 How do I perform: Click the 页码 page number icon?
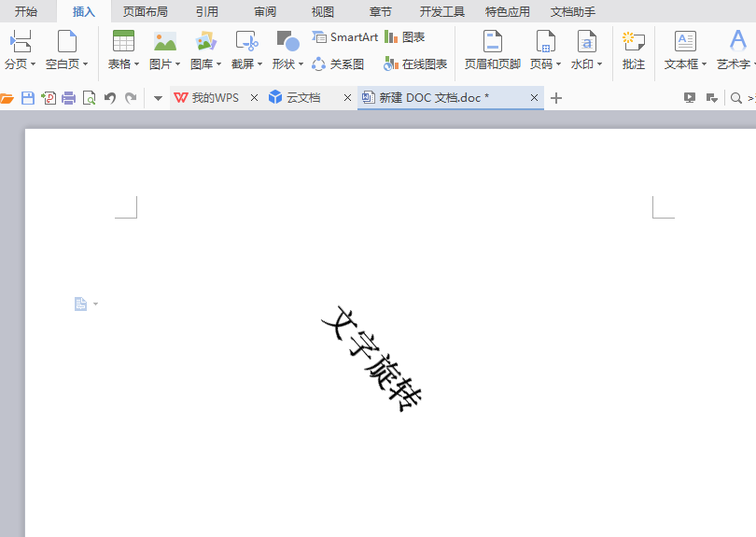(545, 41)
